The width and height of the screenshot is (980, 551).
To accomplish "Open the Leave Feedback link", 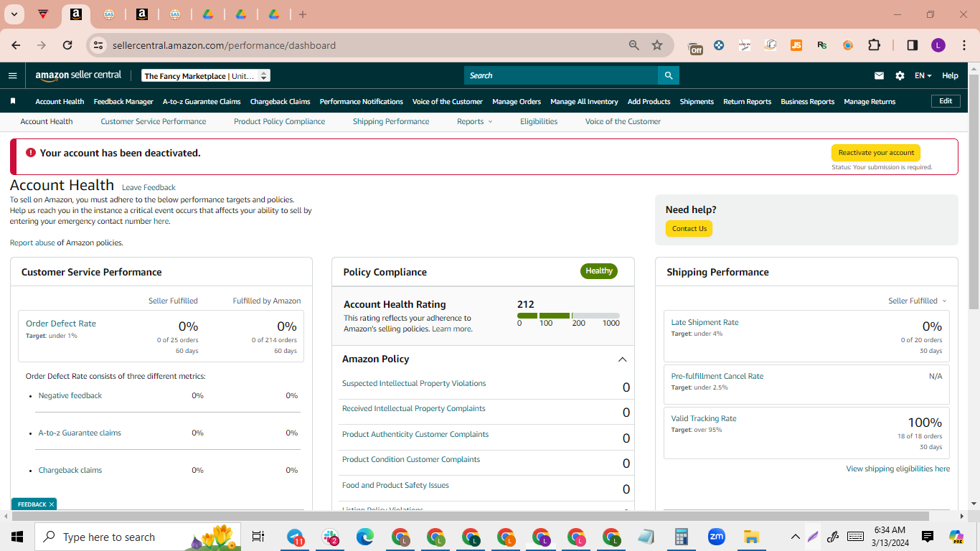I will tap(149, 187).
